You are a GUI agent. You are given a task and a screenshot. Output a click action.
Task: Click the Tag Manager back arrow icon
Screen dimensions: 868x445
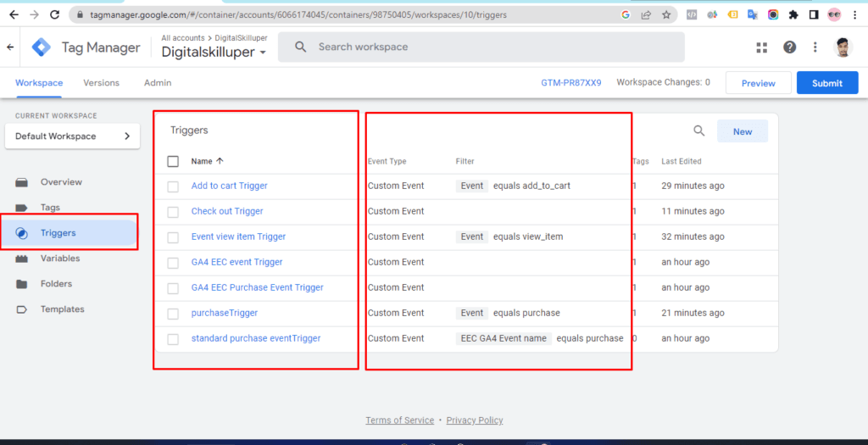10,47
